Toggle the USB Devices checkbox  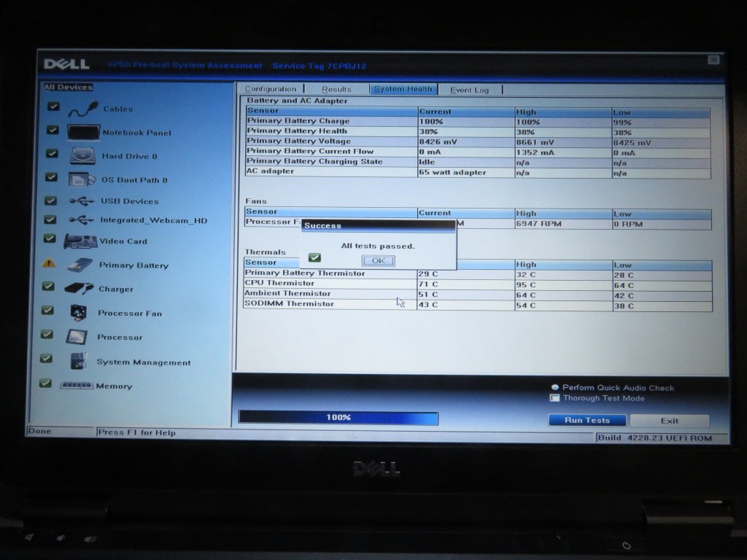point(50,201)
